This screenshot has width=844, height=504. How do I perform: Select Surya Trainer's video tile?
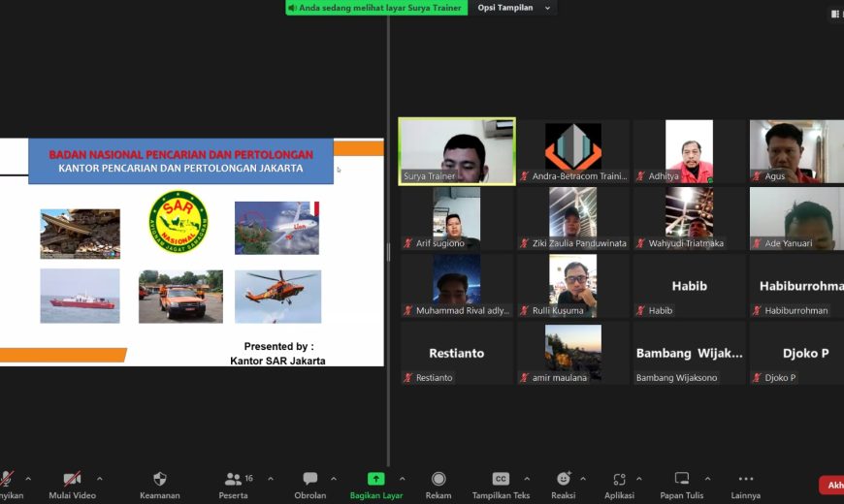(457, 151)
